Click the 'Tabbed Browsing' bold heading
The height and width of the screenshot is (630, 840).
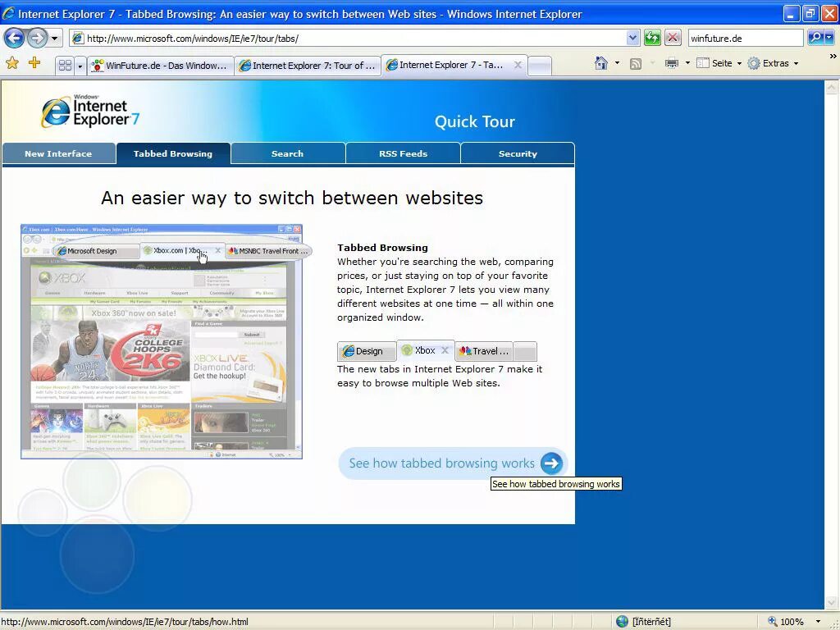(382, 248)
